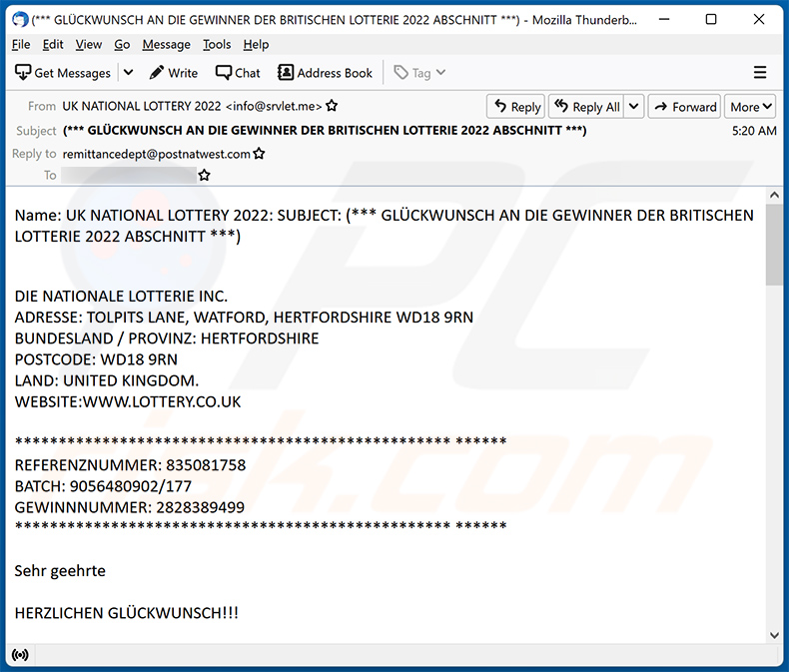The height and width of the screenshot is (672, 789).
Task: Click the BATCH: 9056480902/177 line
Action: [x=103, y=486]
